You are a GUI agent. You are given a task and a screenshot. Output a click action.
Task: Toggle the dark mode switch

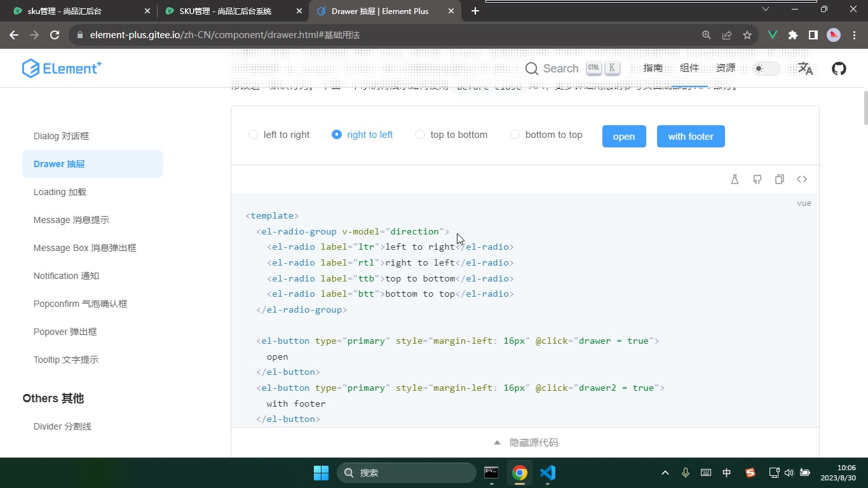[766, 69]
